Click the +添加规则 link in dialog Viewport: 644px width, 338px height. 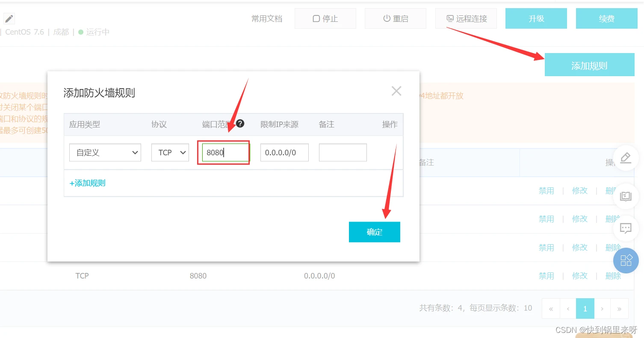coord(87,183)
